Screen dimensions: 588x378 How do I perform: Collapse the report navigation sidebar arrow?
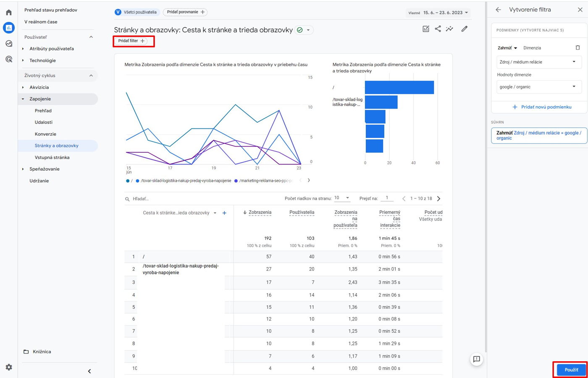(89, 371)
